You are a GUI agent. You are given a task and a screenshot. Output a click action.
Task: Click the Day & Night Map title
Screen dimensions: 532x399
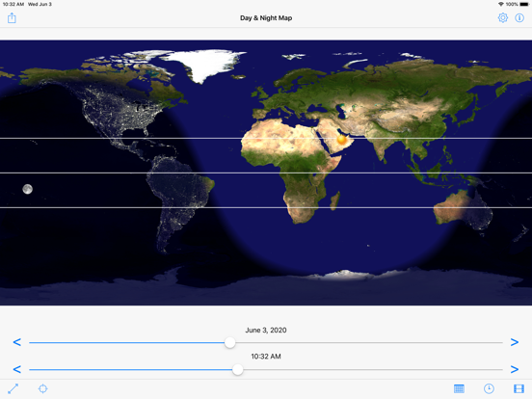coord(266,18)
